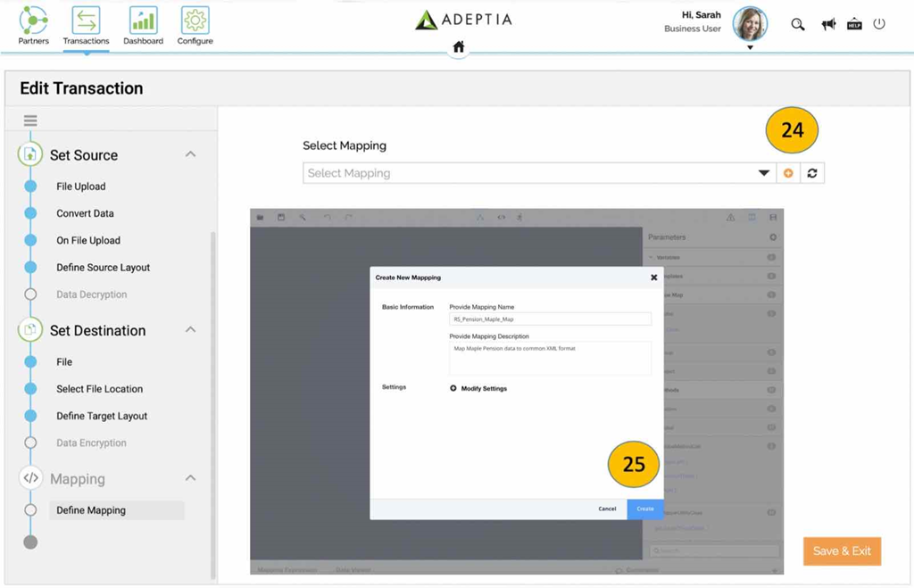Viewport: 914px width, 588px height.
Task: Open the Select Mapping dropdown
Action: (x=539, y=173)
